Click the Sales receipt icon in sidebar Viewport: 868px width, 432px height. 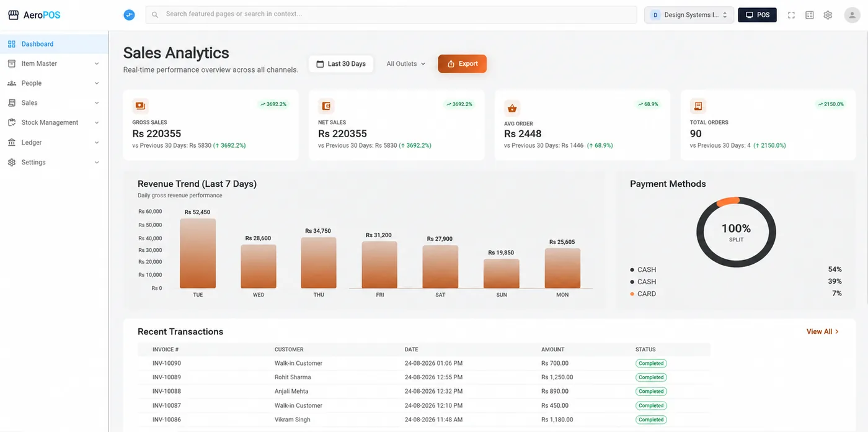click(12, 103)
